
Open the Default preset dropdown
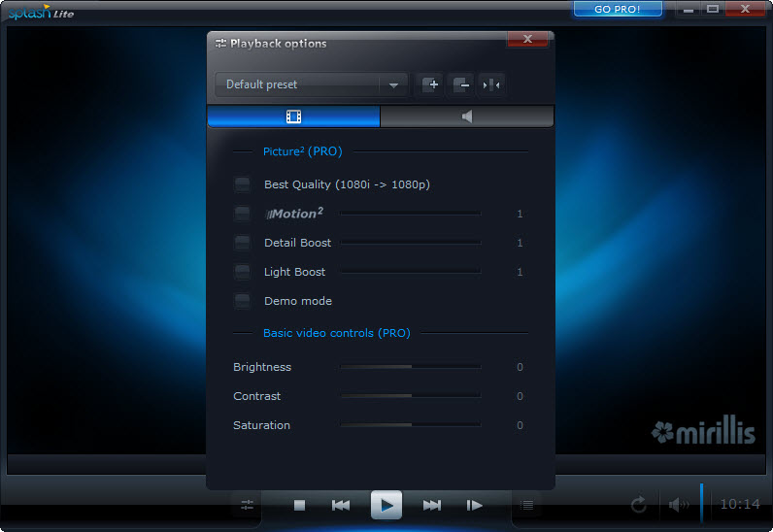pos(311,84)
